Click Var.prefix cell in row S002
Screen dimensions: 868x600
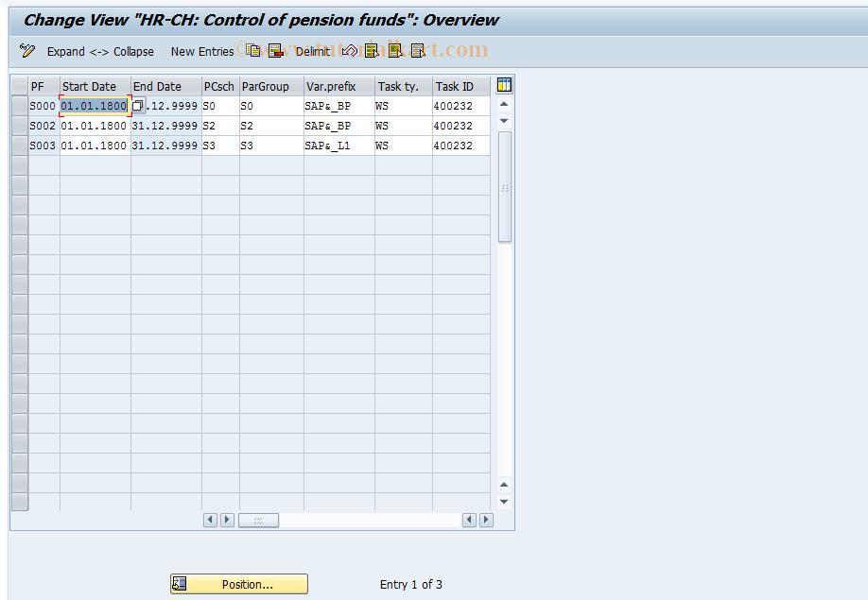[339, 126]
